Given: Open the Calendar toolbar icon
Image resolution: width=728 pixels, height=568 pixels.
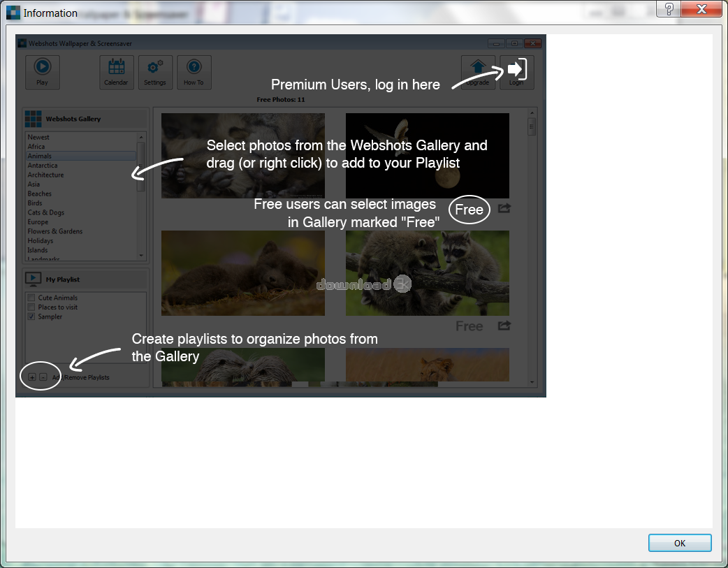Looking at the screenshot, I should [117, 72].
